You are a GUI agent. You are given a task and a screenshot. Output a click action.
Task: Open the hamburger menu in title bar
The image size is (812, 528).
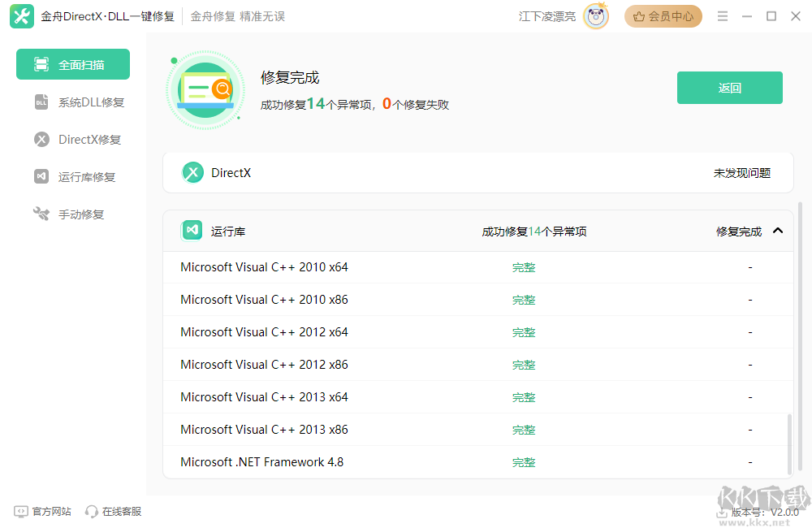click(x=722, y=15)
